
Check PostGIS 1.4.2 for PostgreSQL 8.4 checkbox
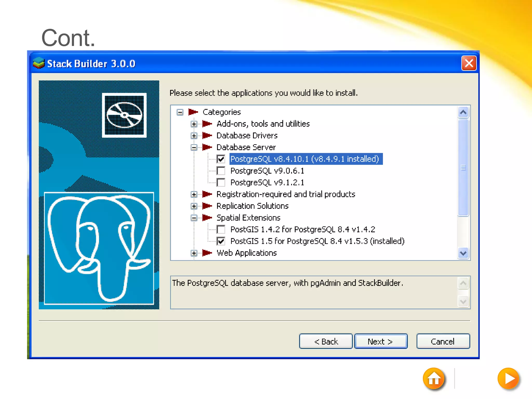tap(221, 229)
